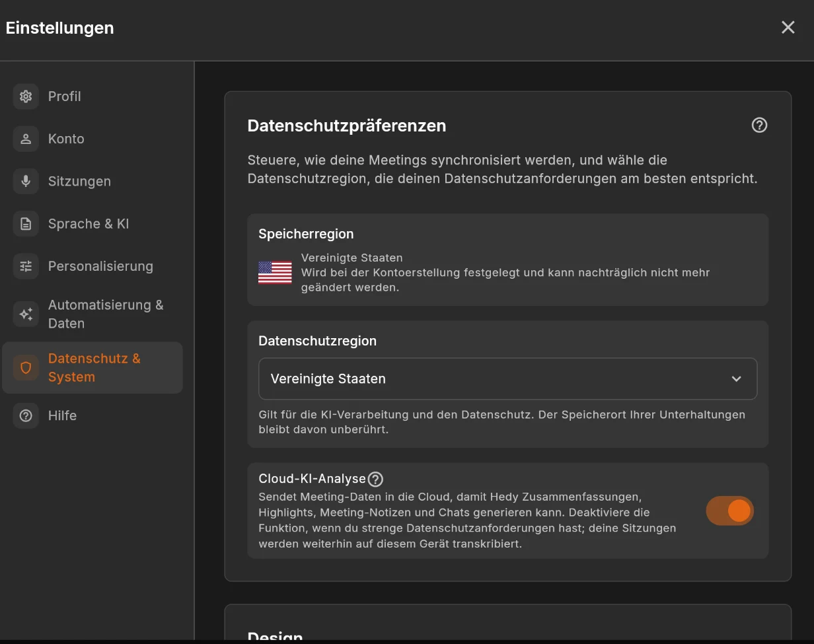This screenshot has height=644, width=814.
Task: Select Datenschutz & System entry
Action: tap(92, 368)
